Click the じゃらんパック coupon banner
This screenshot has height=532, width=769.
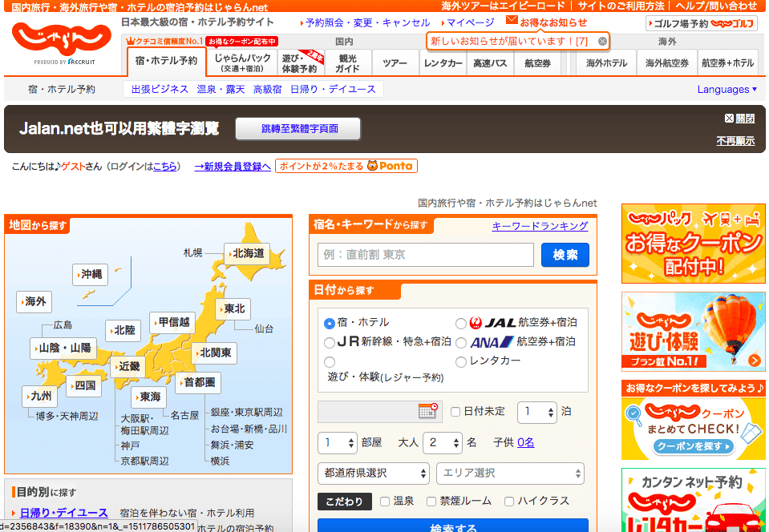(x=693, y=244)
